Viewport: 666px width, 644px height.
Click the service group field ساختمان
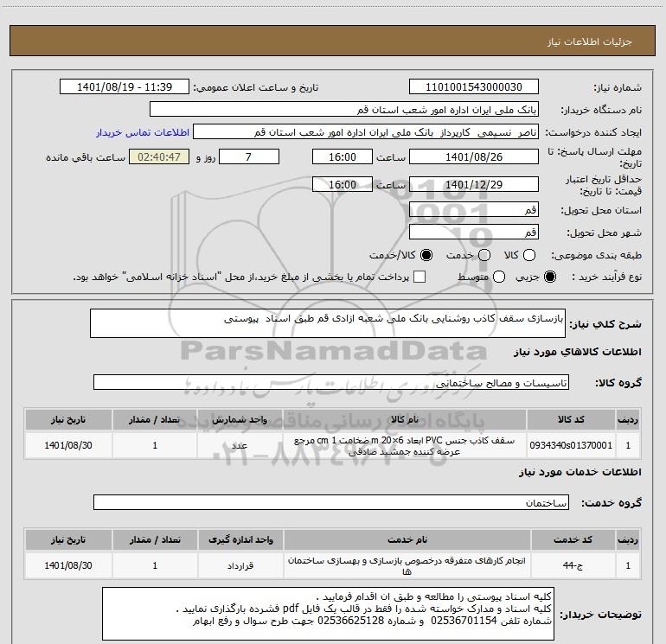click(x=331, y=502)
